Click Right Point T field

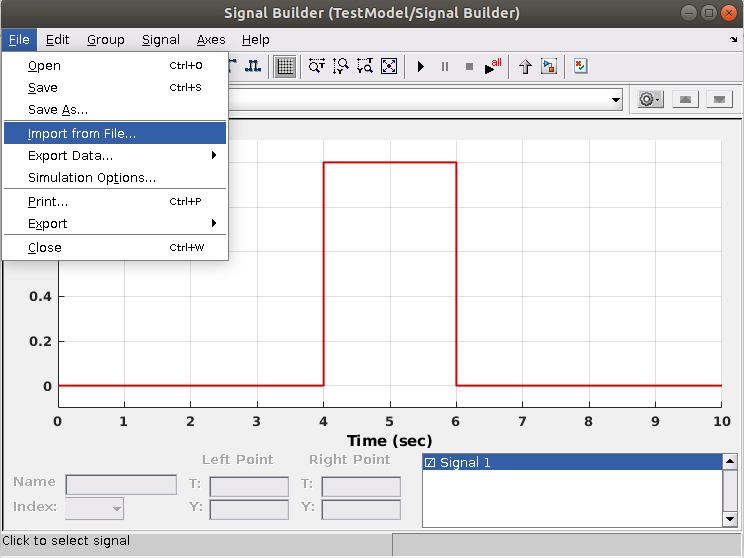click(x=361, y=486)
